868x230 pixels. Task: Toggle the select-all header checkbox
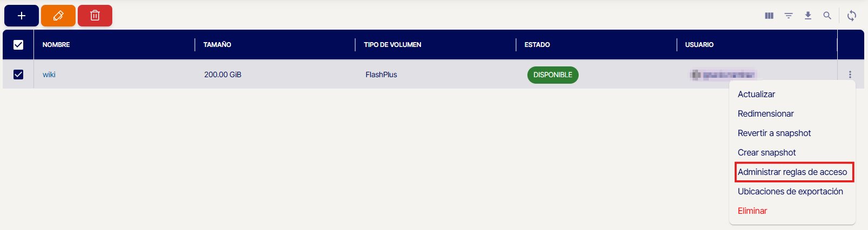[18, 45]
